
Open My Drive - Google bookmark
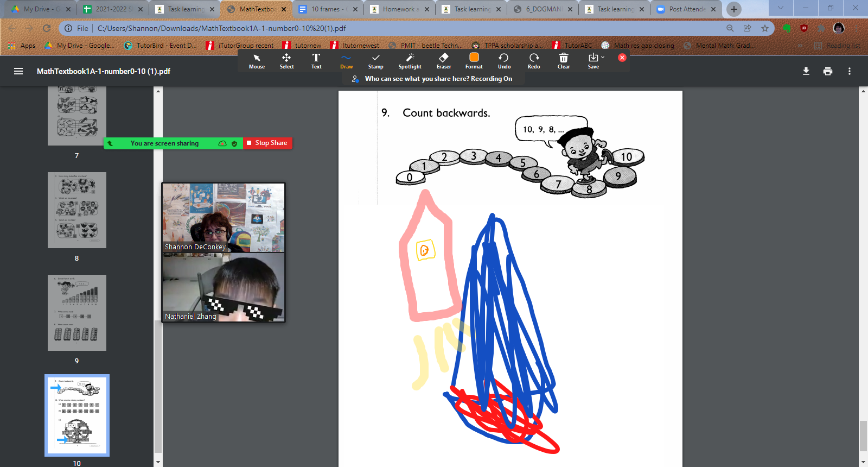tap(80, 46)
